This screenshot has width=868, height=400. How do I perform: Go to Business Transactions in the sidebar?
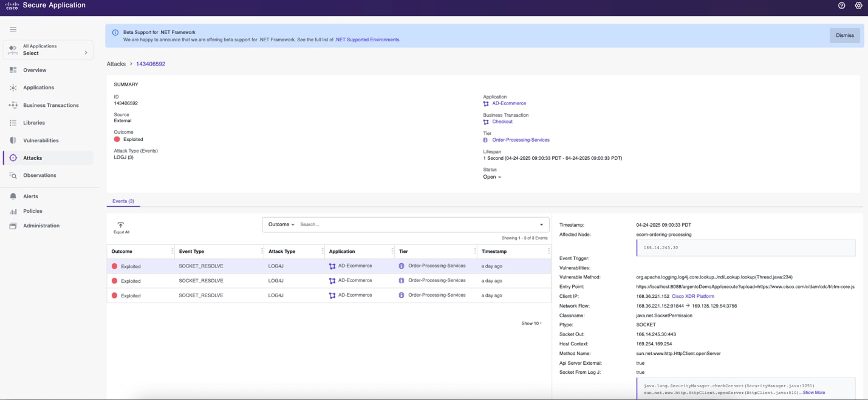click(x=51, y=105)
